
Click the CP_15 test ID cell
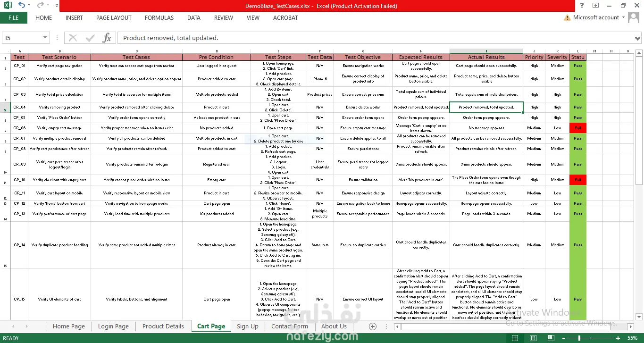pyautogui.click(x=19, y=299)
